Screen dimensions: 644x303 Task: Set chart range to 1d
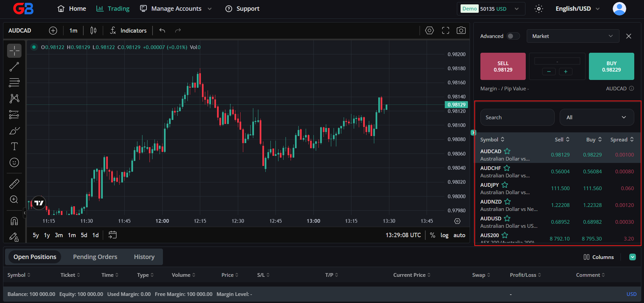[95, 235]
